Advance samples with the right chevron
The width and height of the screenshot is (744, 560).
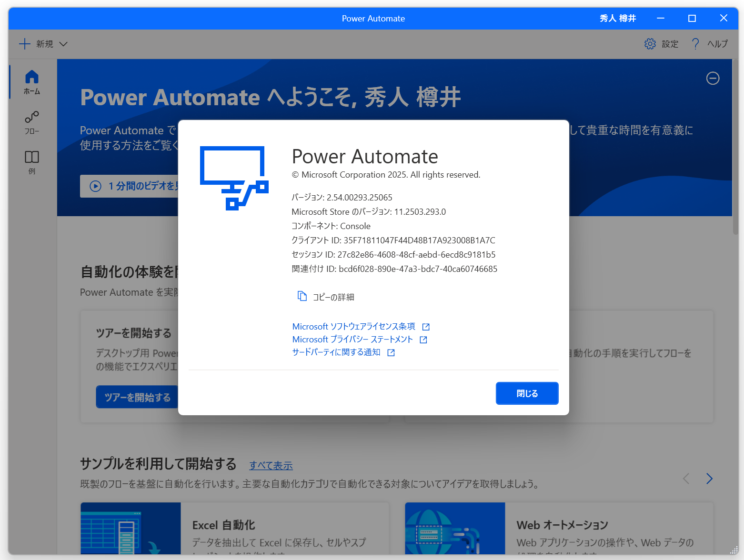coord(709,479)
